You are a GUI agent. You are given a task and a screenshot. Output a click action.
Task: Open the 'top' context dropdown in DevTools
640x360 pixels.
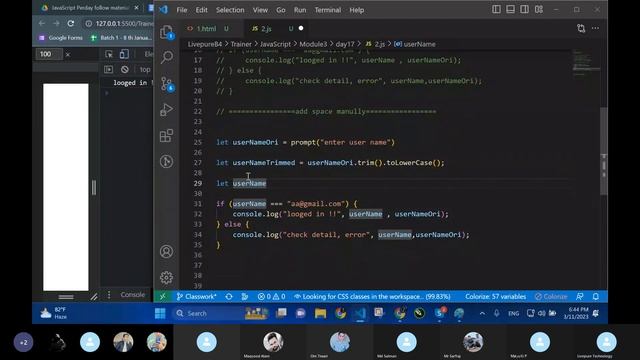tap(145, 70)
